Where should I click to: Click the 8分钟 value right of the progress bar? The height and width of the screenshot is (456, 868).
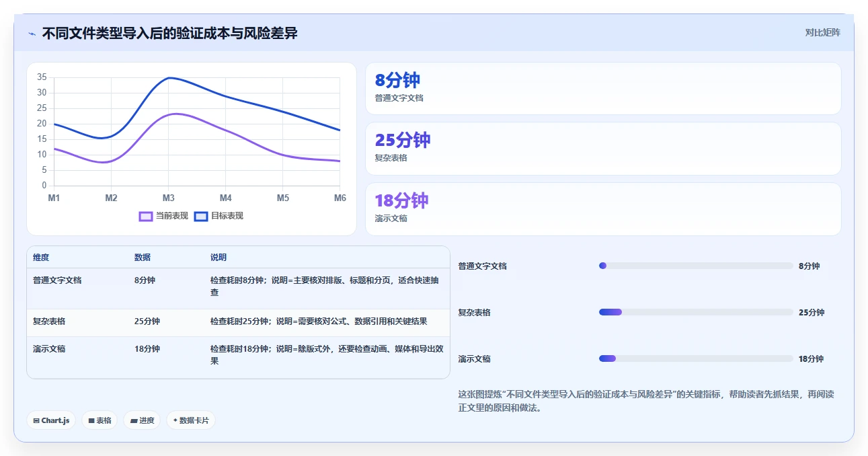[810, 266]
